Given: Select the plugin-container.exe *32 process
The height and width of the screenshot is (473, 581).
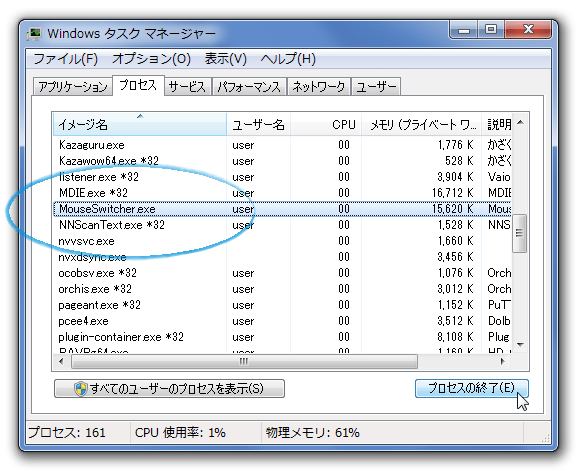Looking at the screenshot, I should [x=282, y=337].
